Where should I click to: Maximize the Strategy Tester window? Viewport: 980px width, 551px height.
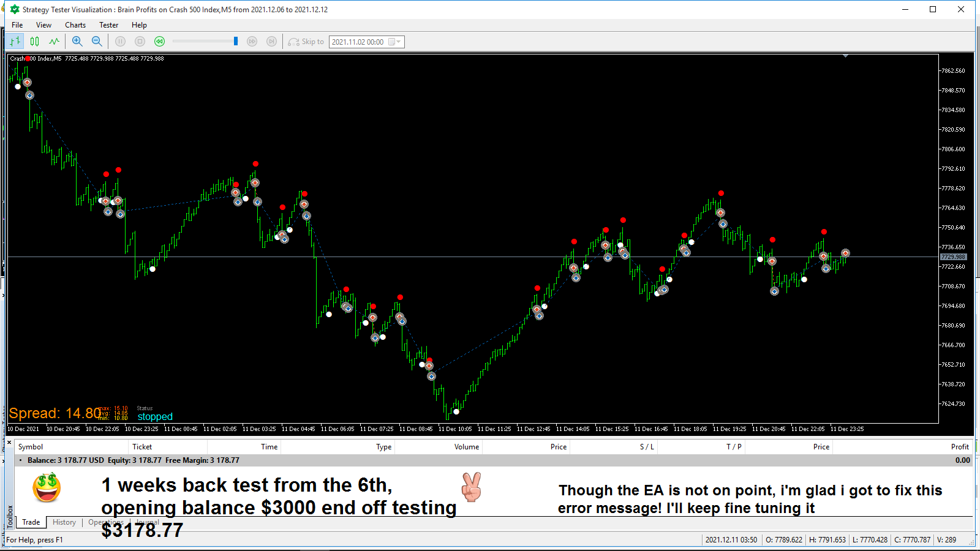point(933,9)
